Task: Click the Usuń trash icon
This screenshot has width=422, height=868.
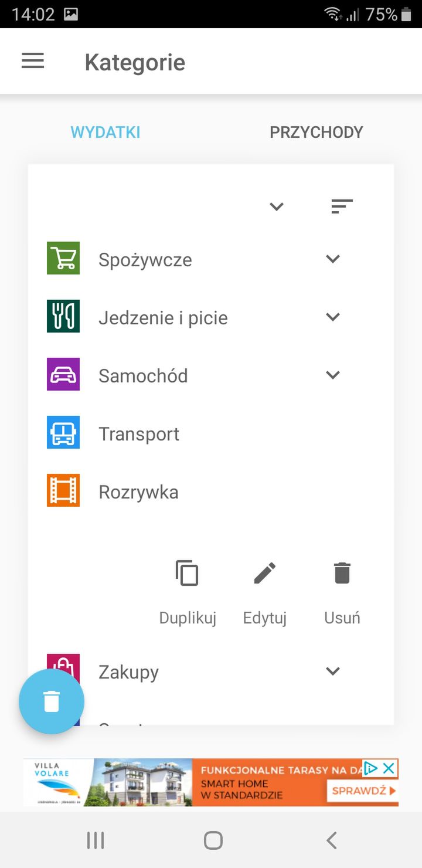Action: (342, 573)
